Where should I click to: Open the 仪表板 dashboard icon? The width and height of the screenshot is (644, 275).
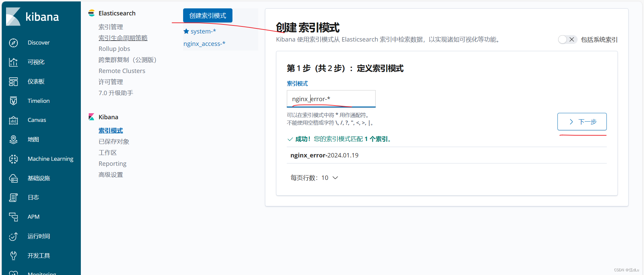pyautogui.click(x=13, y=81)
